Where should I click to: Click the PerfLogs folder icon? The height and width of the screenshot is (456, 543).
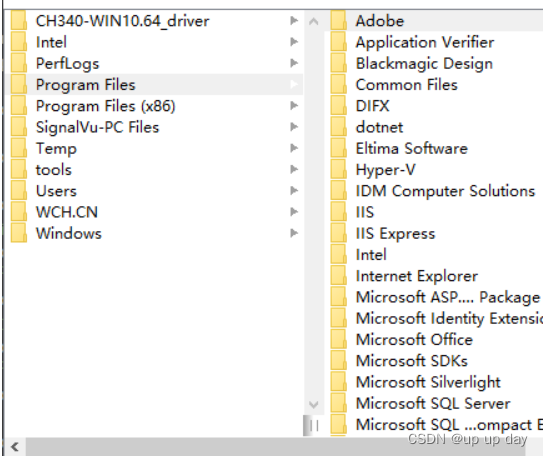pyautogui.click(x=19, y=63)
